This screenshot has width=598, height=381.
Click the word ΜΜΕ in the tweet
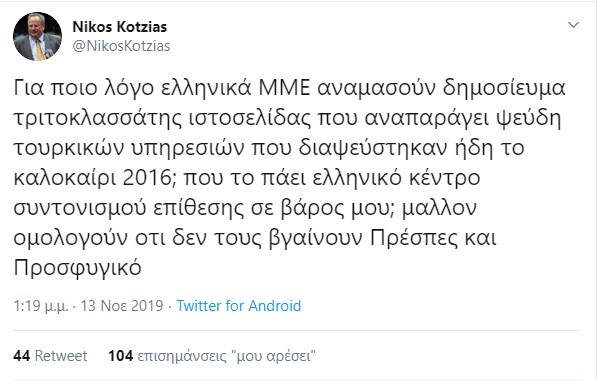pyautogui.click(x=284, y=88)
